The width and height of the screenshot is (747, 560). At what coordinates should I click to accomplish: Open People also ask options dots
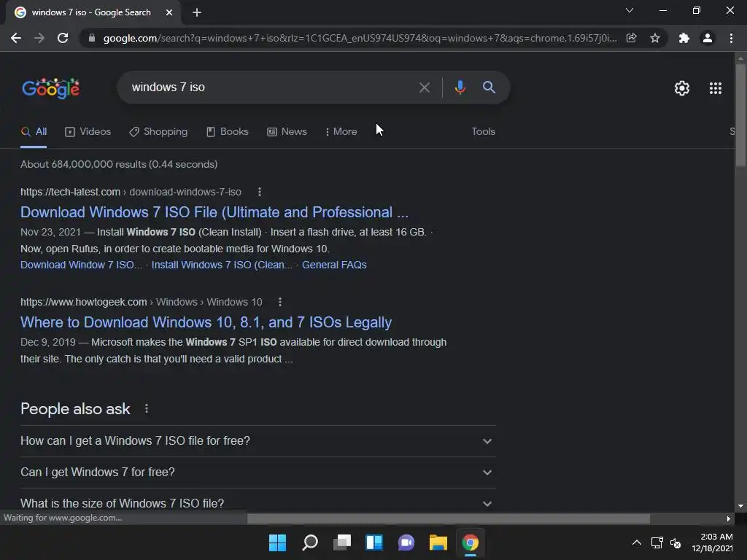coord(146,408)
